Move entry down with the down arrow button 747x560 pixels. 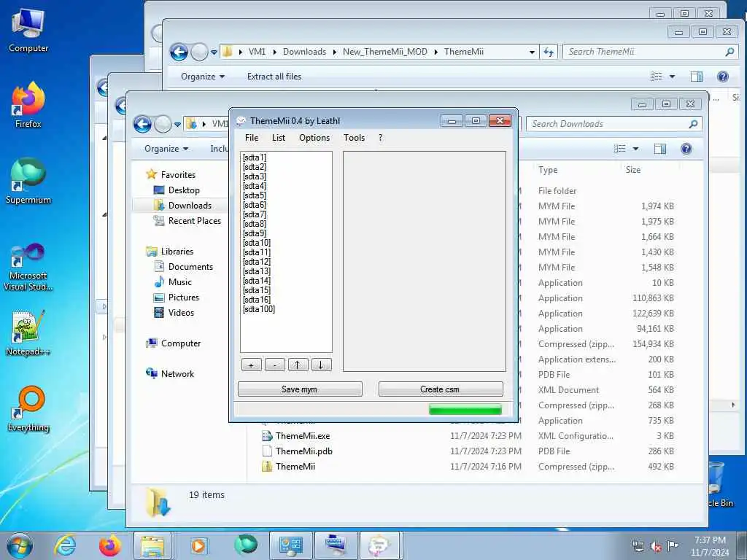pos(321,365)
